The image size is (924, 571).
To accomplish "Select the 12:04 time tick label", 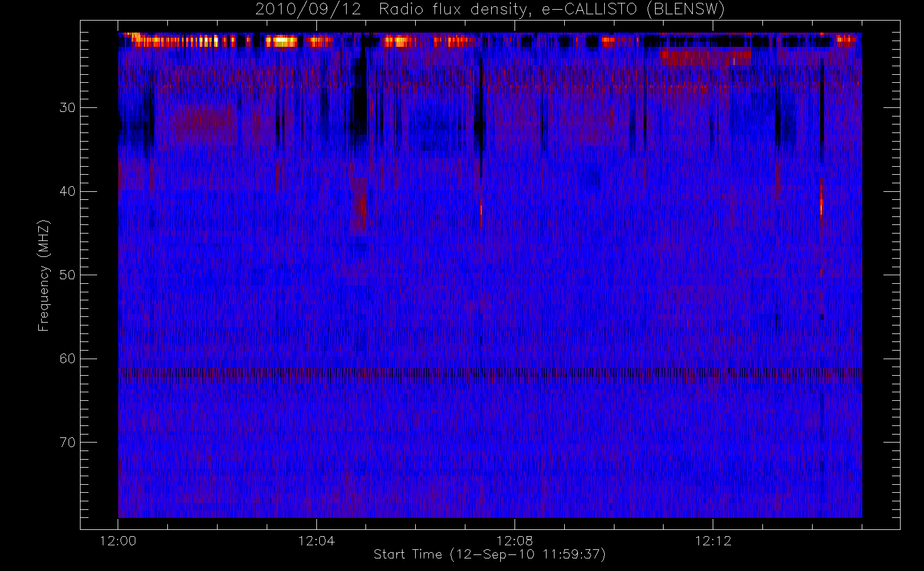I will pos(316,541).
